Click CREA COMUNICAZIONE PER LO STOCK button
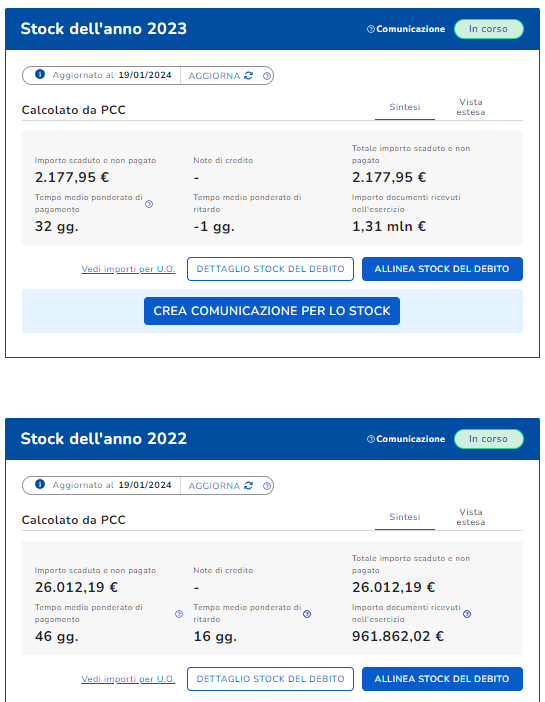 tap(272, 311)
